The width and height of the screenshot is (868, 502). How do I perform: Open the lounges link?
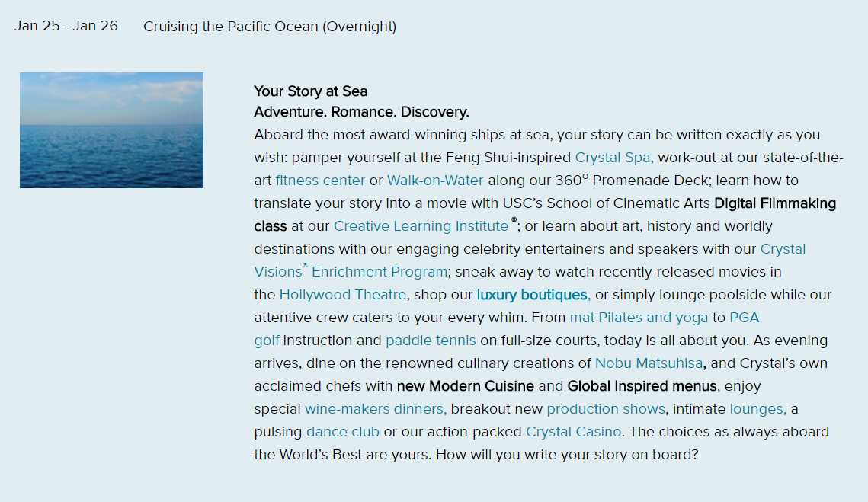coord(757,409)
